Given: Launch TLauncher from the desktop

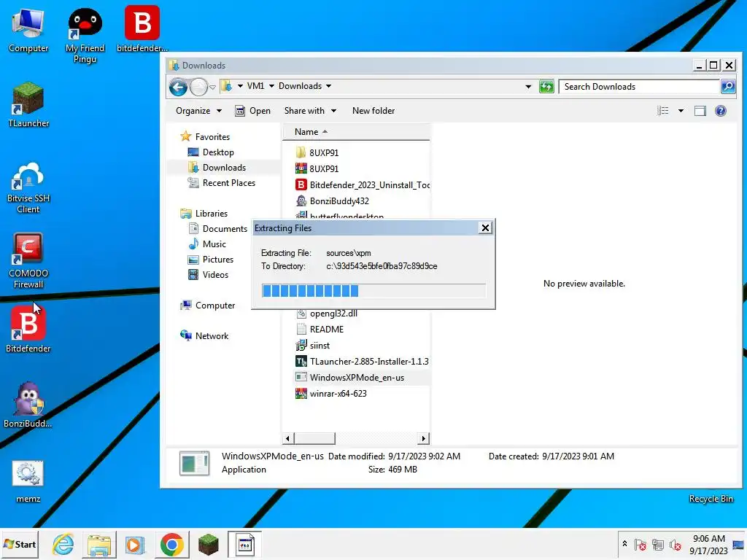Looking at the screenshot, I should [x=28, y=105].
